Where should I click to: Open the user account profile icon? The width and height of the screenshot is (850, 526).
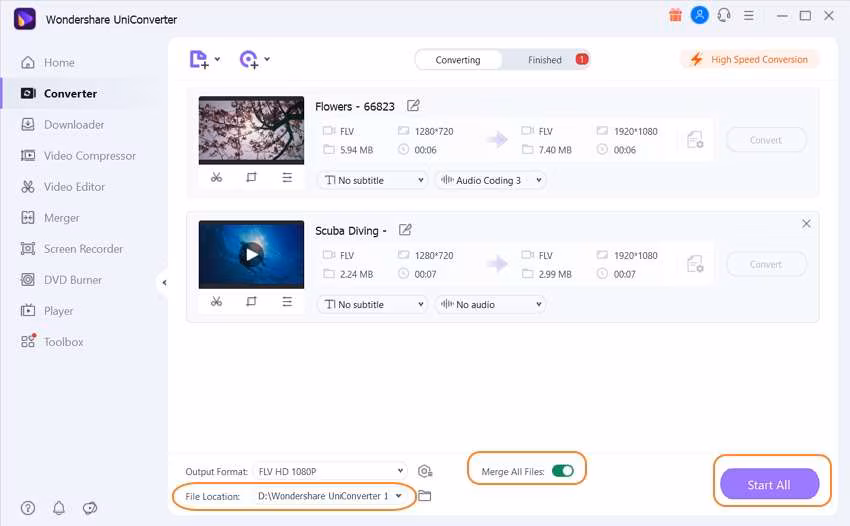coord(699,15)
